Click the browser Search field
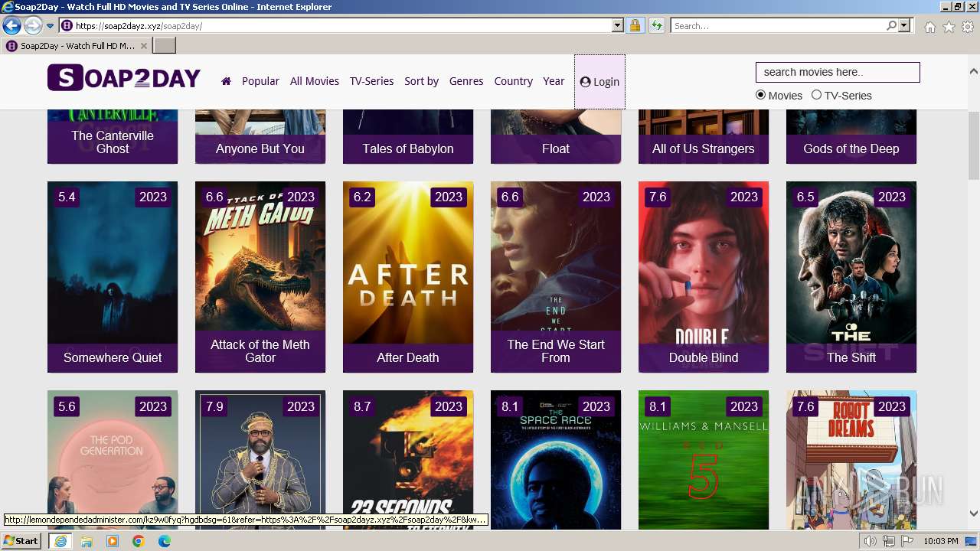Image resolution: width=980 pixels, height=551 pixels. 779,26
